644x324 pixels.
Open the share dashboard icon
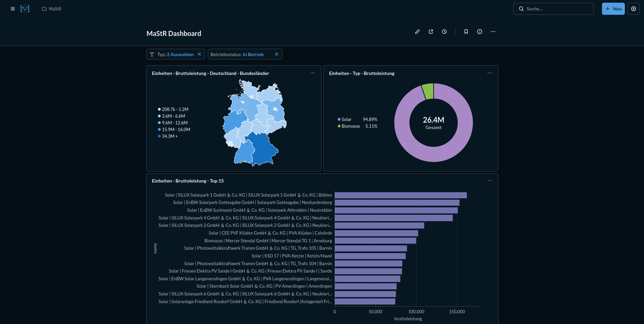click(x=431, y=32)
